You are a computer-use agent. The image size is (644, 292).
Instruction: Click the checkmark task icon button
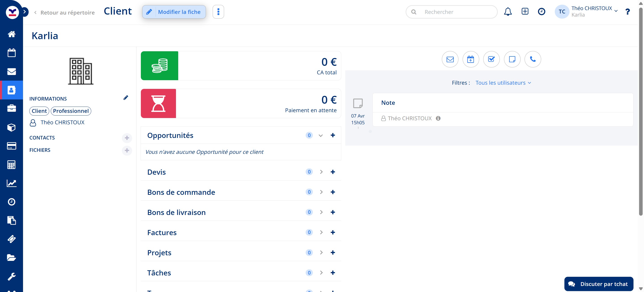coord(491,59)
